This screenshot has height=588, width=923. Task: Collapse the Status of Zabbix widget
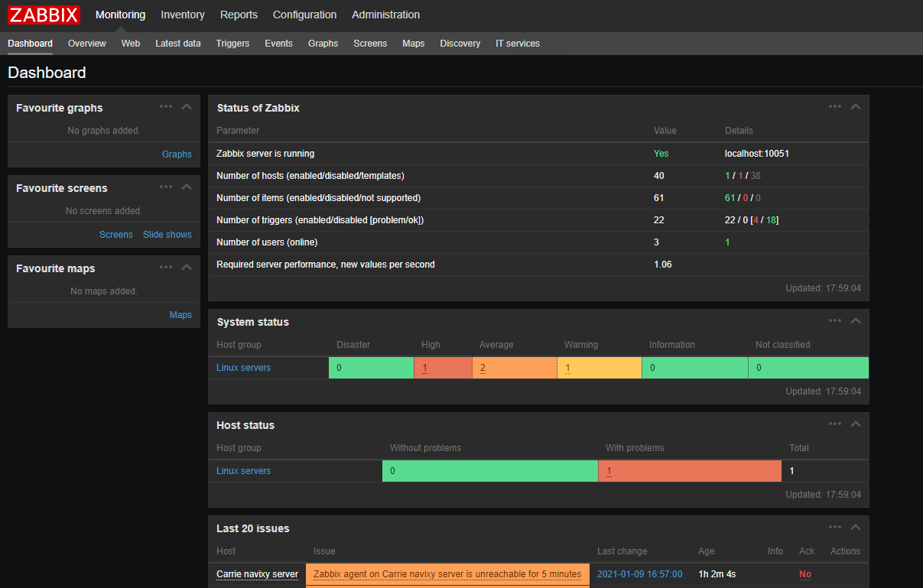click(x=856, y=106)
